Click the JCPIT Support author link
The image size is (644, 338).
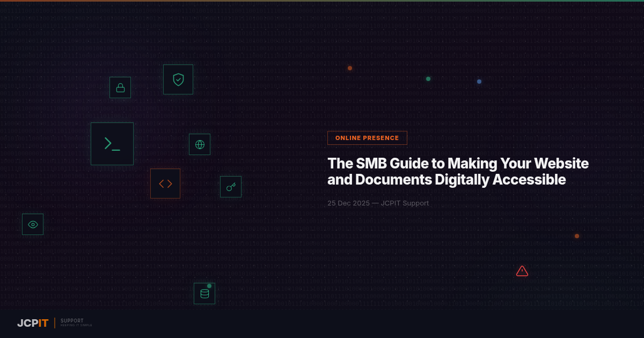(x=405, y=203)
